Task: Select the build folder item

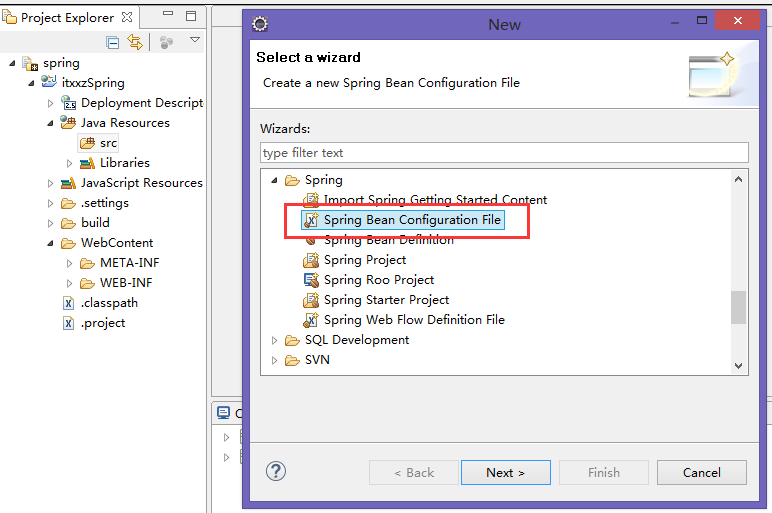Action: [95, 223]
